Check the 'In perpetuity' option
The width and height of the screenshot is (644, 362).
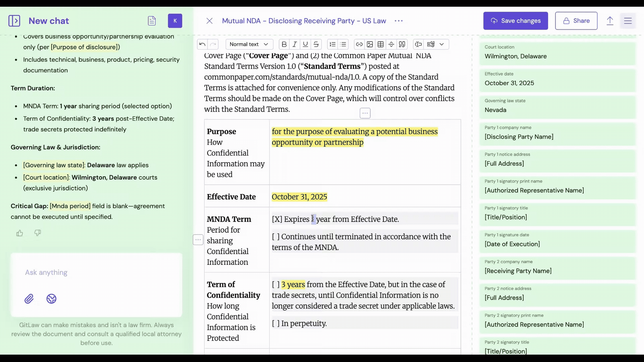pyautogui.click(x=276, y=323)
